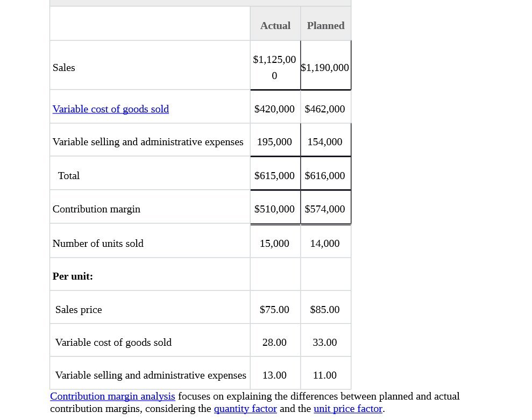Open the Variable cost of goods sold link

tap(110, 109)
